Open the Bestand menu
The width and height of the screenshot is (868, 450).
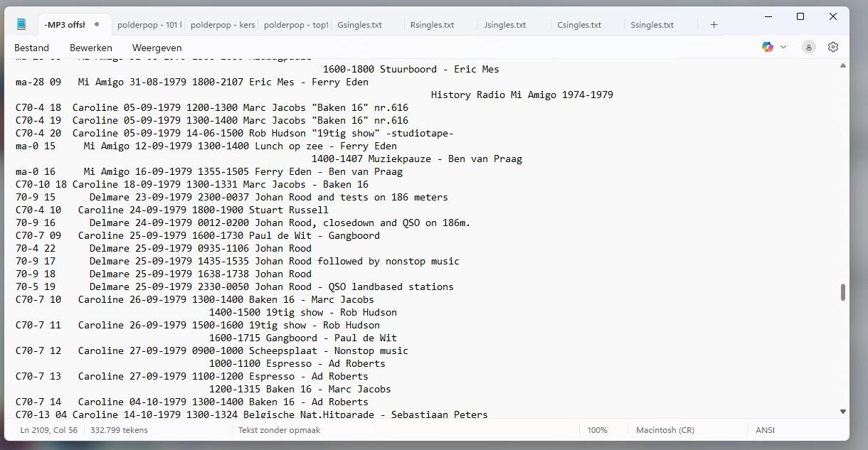coord(31,48)
